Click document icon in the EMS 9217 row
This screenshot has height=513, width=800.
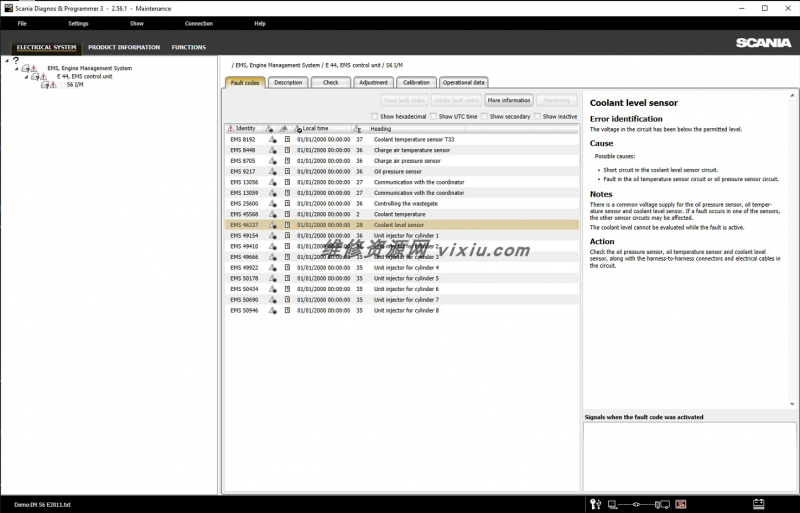coord(287,172)
